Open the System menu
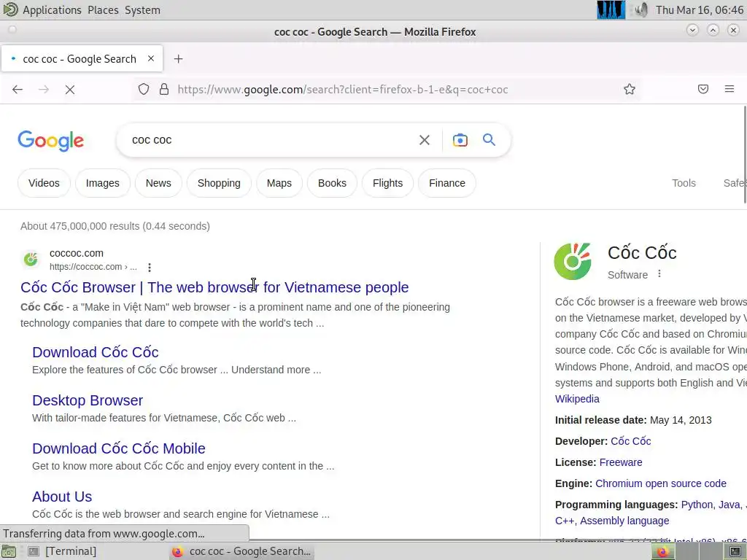Image resolution: width=747 pixels, height=560 pixels. 142,10
